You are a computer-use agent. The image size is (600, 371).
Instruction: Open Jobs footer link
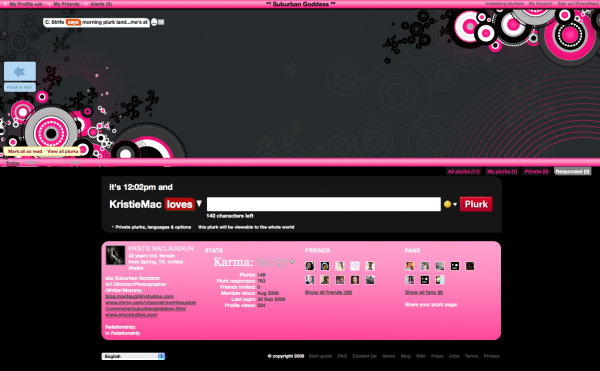coord(454,356)
